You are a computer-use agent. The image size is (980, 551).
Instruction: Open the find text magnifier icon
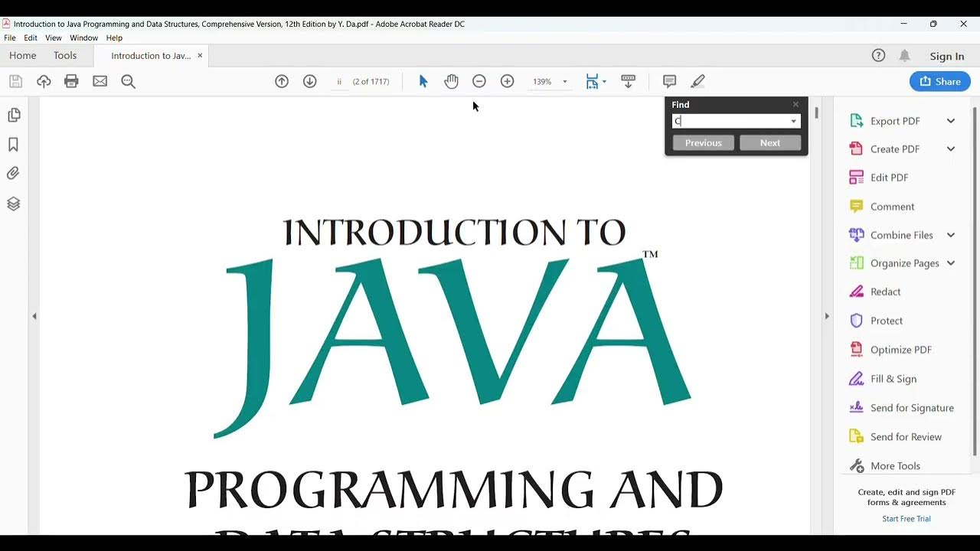[x=128, y=81]
